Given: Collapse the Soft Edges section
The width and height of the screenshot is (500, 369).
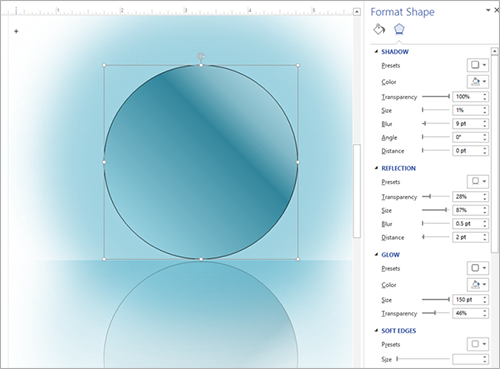Looking at the screenshot, I should [376, 331].
